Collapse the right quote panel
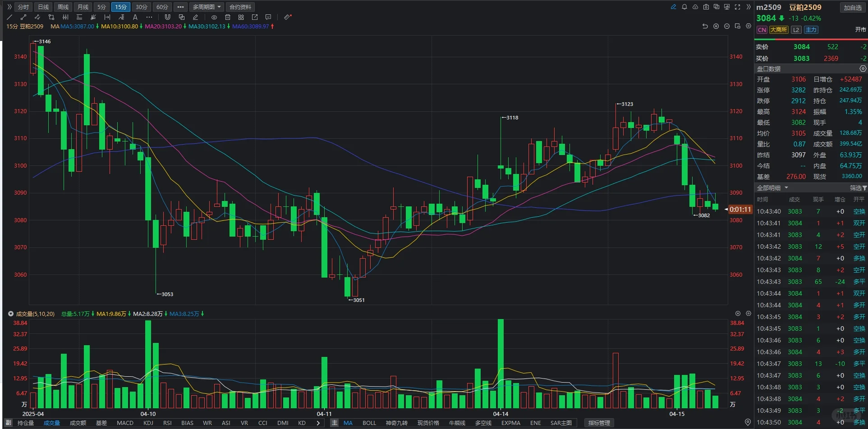868x429 pixels. pos(749,7)
